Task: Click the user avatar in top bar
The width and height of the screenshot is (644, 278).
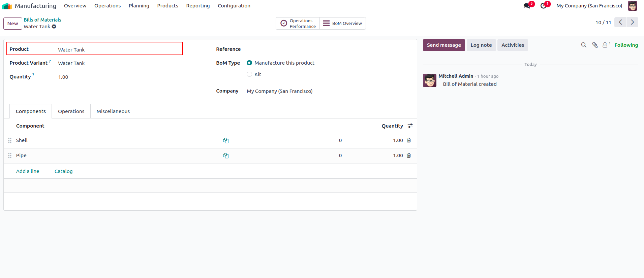Action: click(632, 6)
